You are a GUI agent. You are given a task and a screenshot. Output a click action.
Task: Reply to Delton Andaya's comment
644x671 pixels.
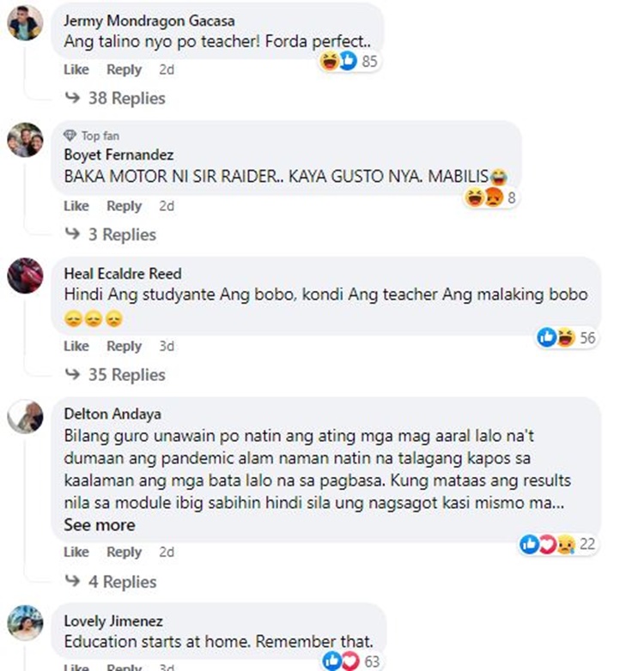coord(124,552)
